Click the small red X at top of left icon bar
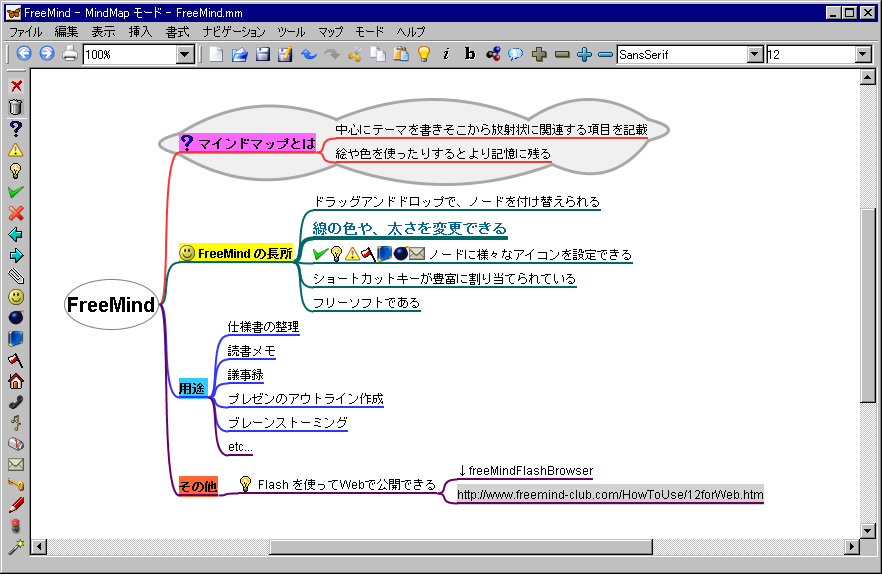 16,86
